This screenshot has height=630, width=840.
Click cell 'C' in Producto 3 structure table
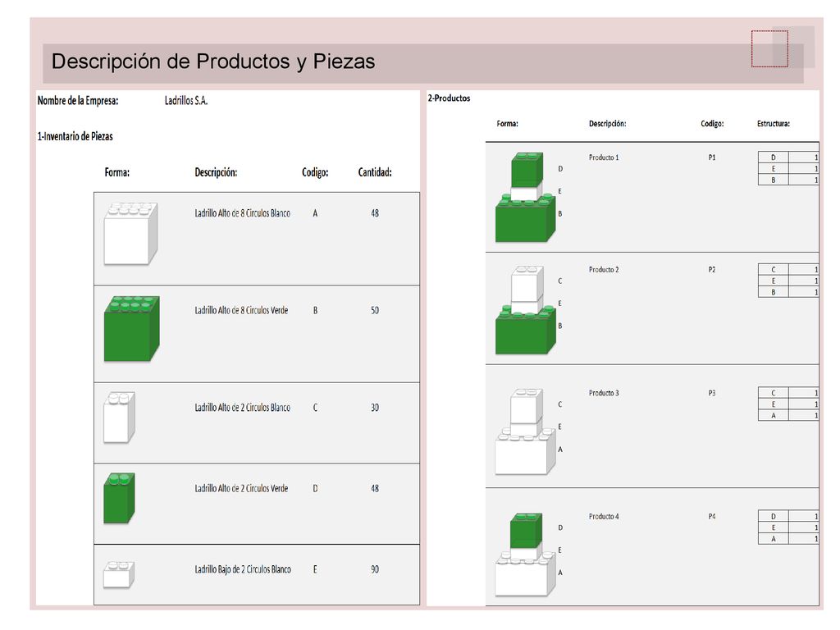(x=773, y=393)
